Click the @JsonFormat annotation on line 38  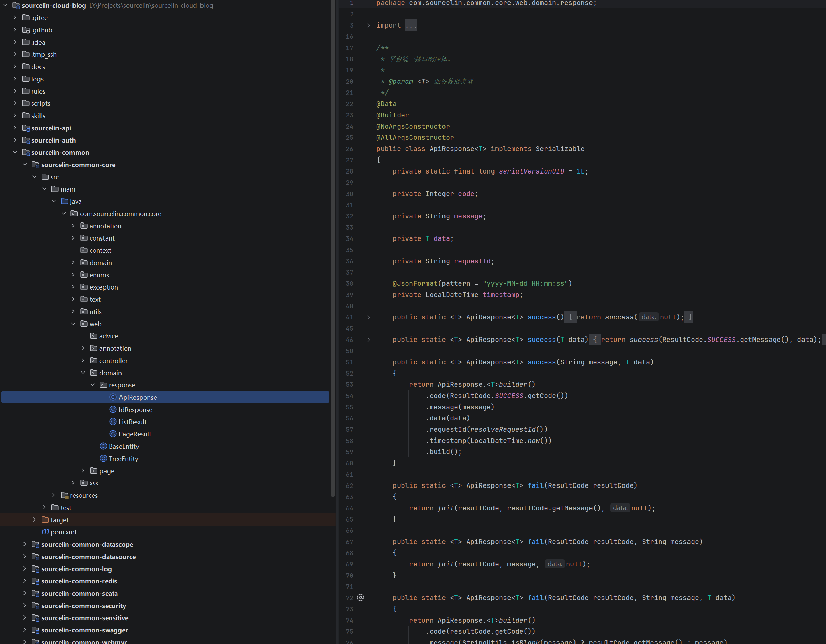[x=415, y=284]
